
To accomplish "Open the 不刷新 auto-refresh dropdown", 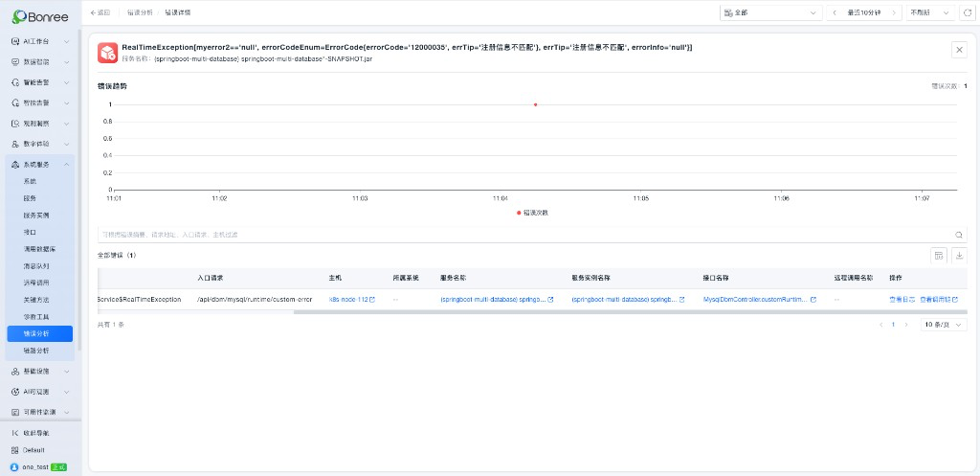I will [x=930, y=12].
